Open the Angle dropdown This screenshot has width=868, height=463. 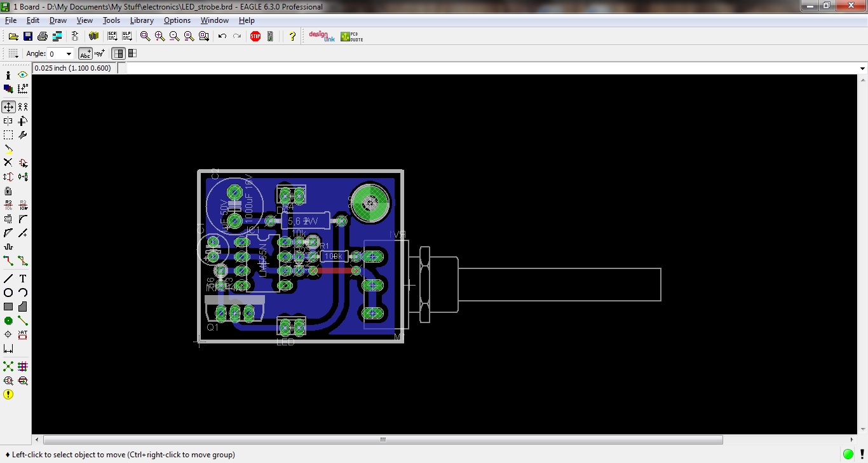[69, 54]
